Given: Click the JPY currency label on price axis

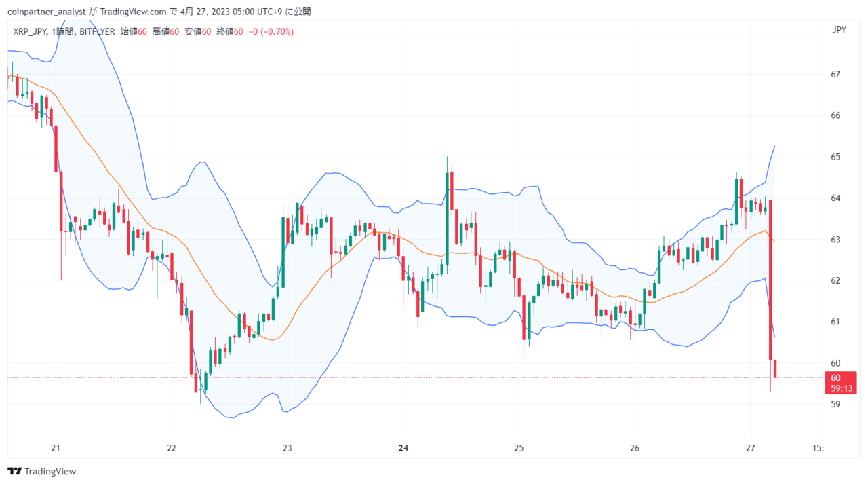Looking at the screenshot, I should point(839,31).
